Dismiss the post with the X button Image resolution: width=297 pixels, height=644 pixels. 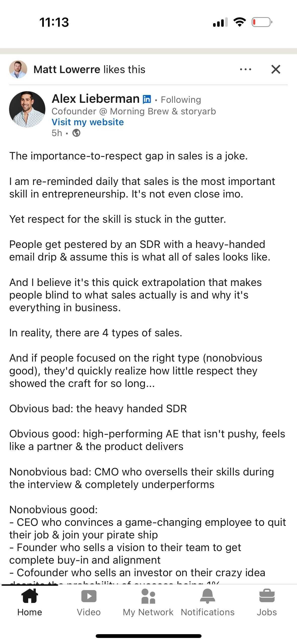click(276, 70)
